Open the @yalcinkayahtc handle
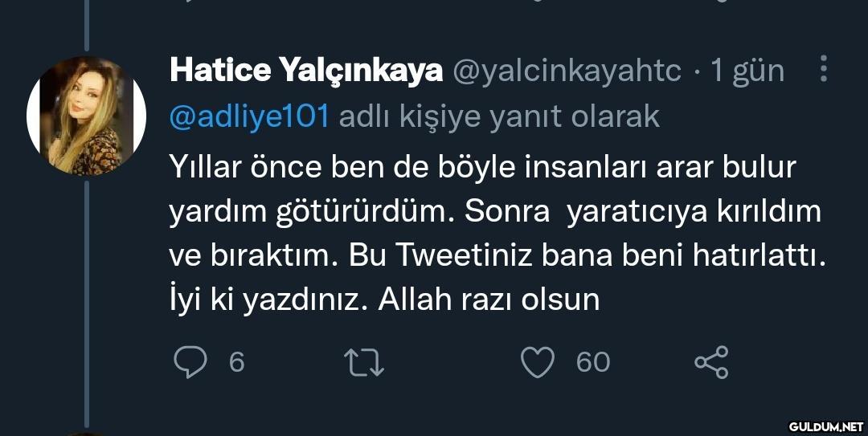The image size is (868, 436). point(567,71)
